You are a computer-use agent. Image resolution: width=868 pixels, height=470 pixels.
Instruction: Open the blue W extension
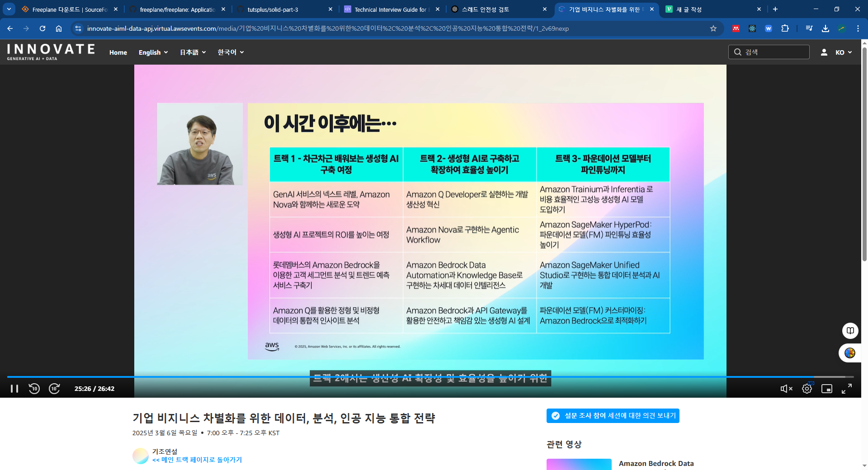769,28
